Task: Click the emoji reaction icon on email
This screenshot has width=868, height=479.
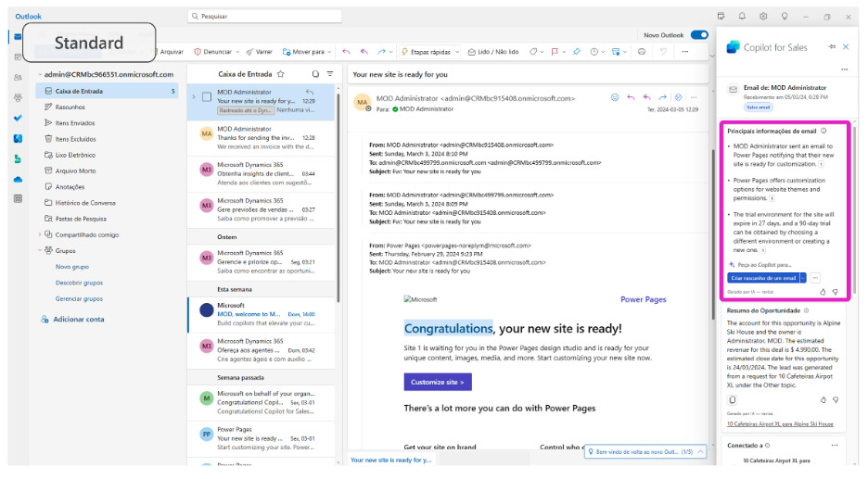Action: (614, 97)
